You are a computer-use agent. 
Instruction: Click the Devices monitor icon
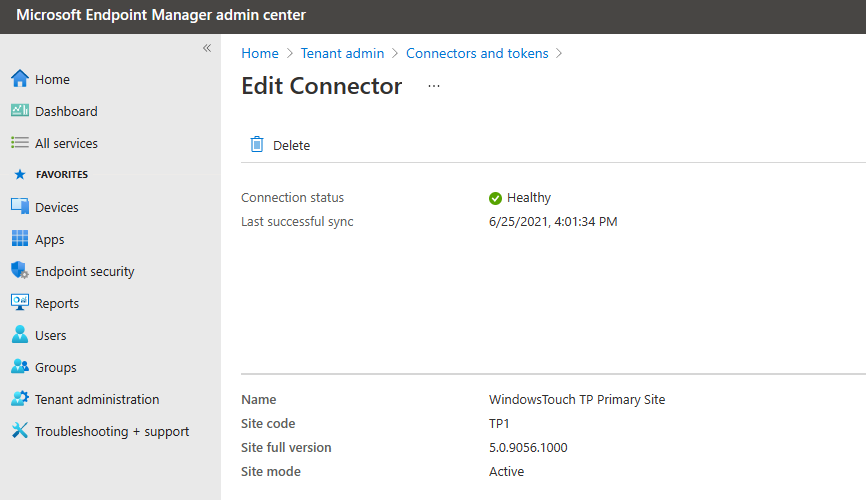pyautogui.click(x=20, y=206)
